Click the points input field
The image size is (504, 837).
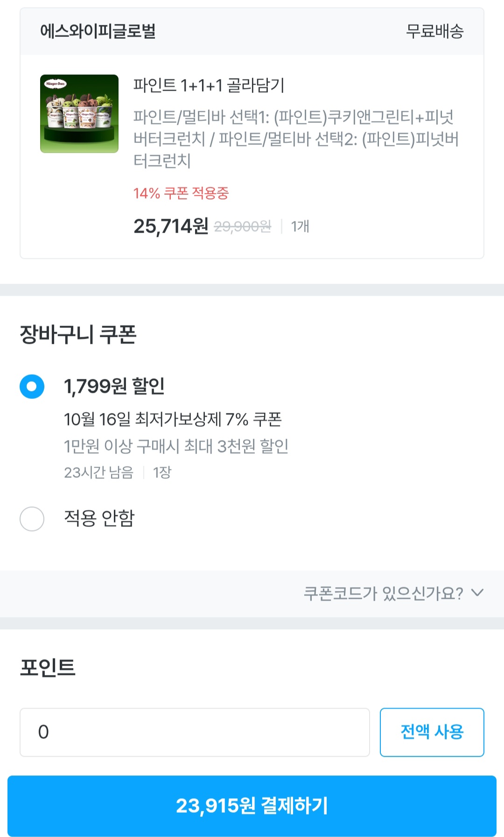[x=195, y=732]
